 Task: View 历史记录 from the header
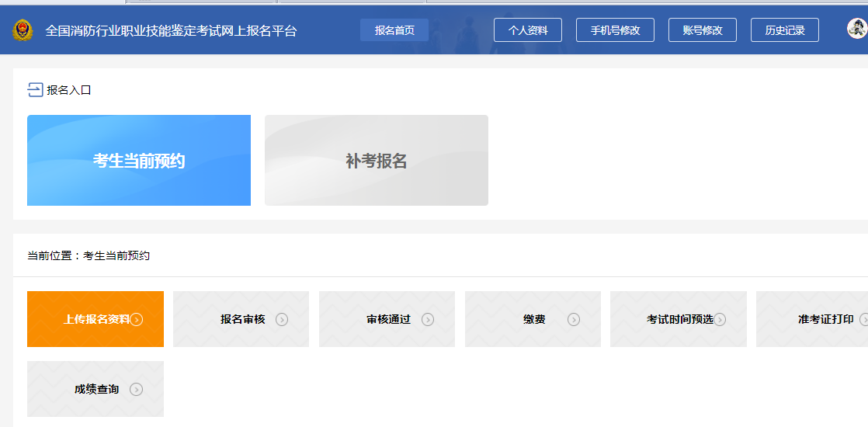pyautogui.click(x=785, y=30)
